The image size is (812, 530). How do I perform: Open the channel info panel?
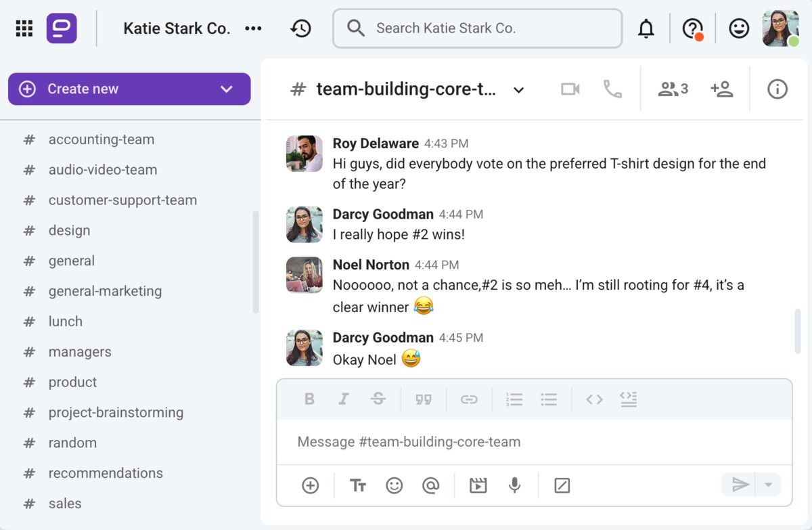click(x=777, y=89)
